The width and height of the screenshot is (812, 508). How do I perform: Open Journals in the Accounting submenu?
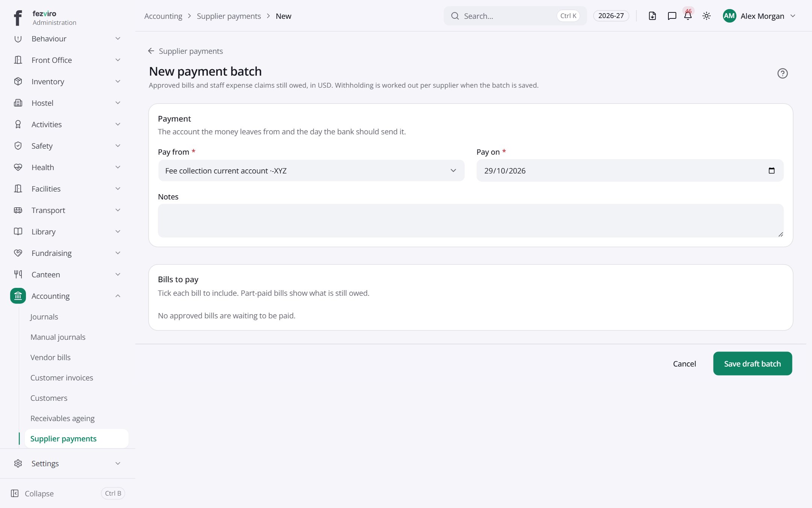pos(44,317)
